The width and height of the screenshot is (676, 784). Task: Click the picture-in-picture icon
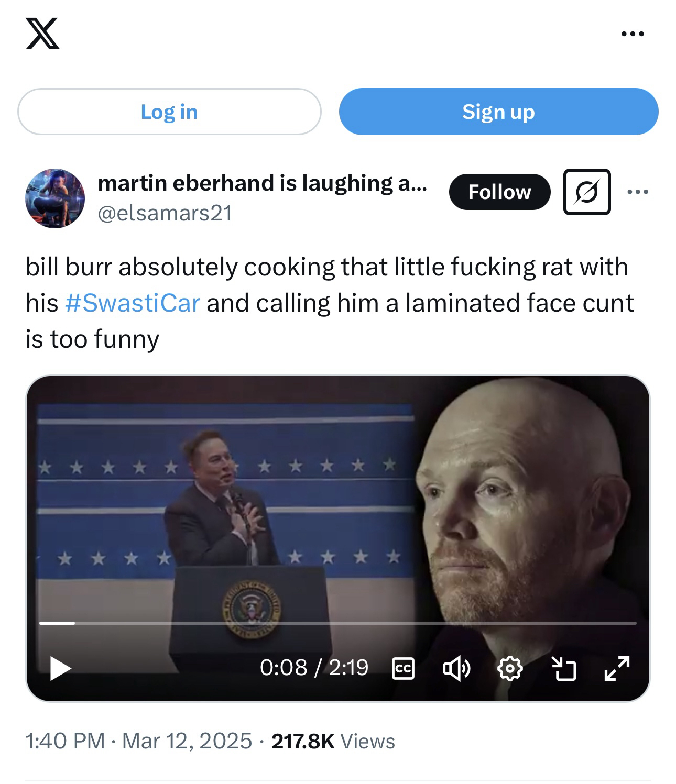click(x=564, y=669)
